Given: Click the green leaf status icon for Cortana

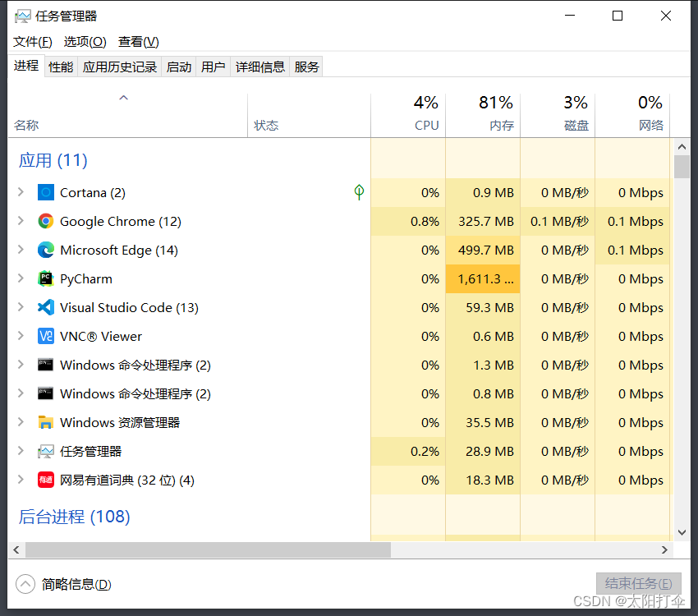Looking at the screenshot, I should click(x=359, y=192).
